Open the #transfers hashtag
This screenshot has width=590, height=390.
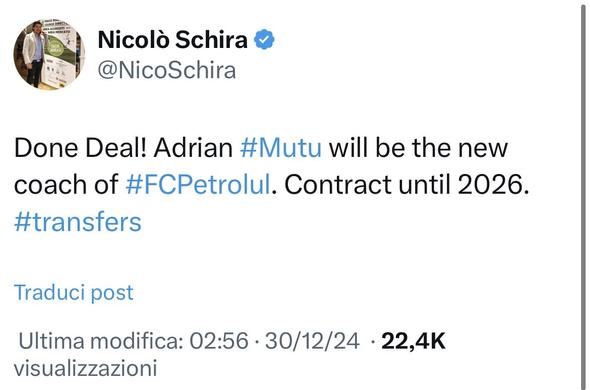tap(78, 222)
